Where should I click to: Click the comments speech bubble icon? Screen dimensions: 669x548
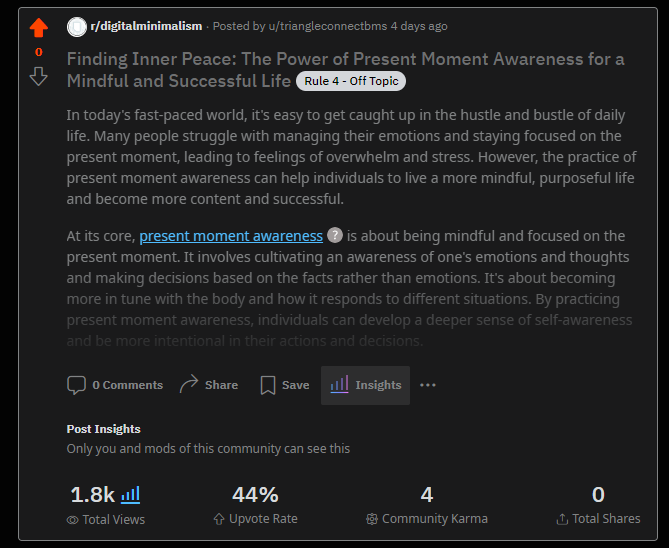pyautogui.click(x=76, y=385)
